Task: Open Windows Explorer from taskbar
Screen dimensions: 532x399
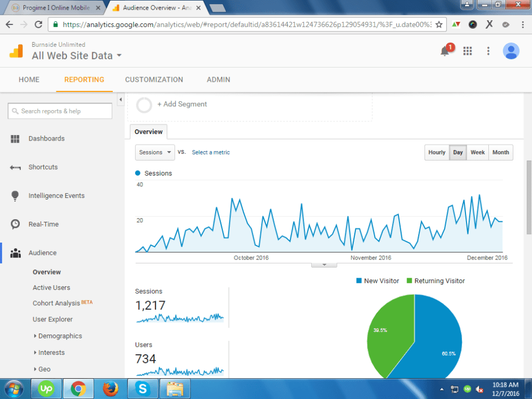Action: click(x=175, y=389)
